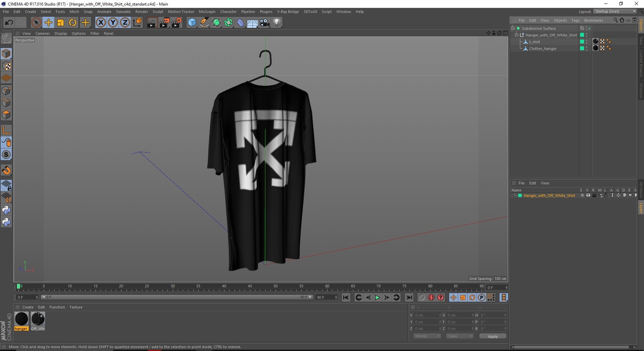Collapse the Hanger_with_Off_White_Shirt null tree node
Screen dimensions: 644x351
[x=517, y=35]
